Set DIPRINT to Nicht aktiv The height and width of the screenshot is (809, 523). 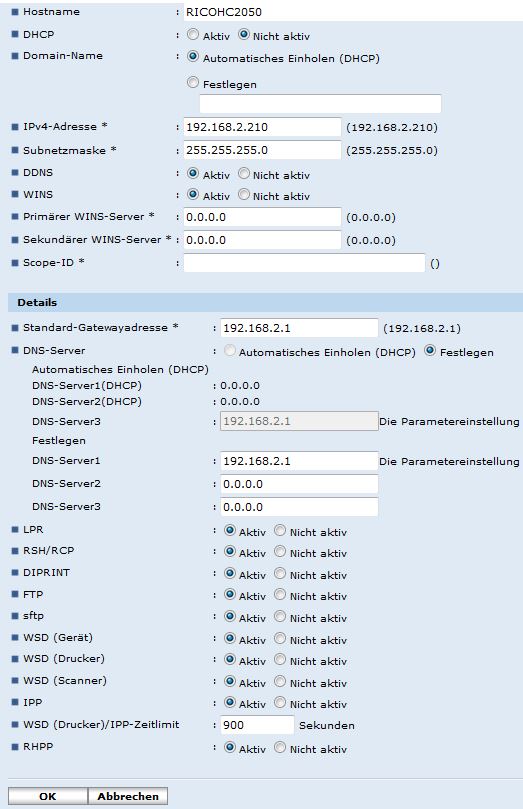[280, 573]
